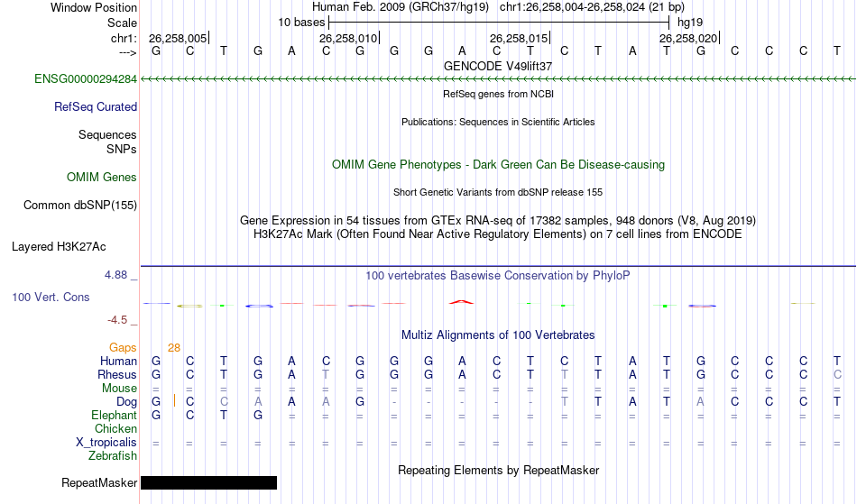Click the gap count 28
Viewport: 857px width, 504px height.
point(174,348)
